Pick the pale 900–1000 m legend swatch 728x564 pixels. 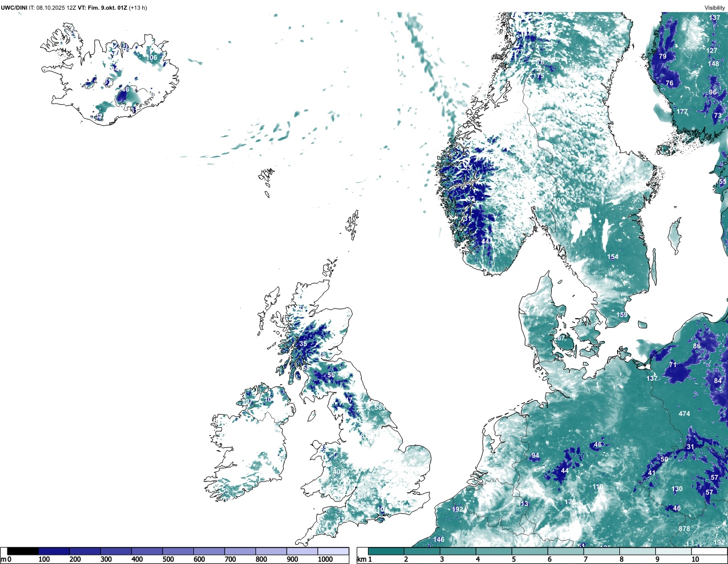pyautogui.click(x=302, y=551)
